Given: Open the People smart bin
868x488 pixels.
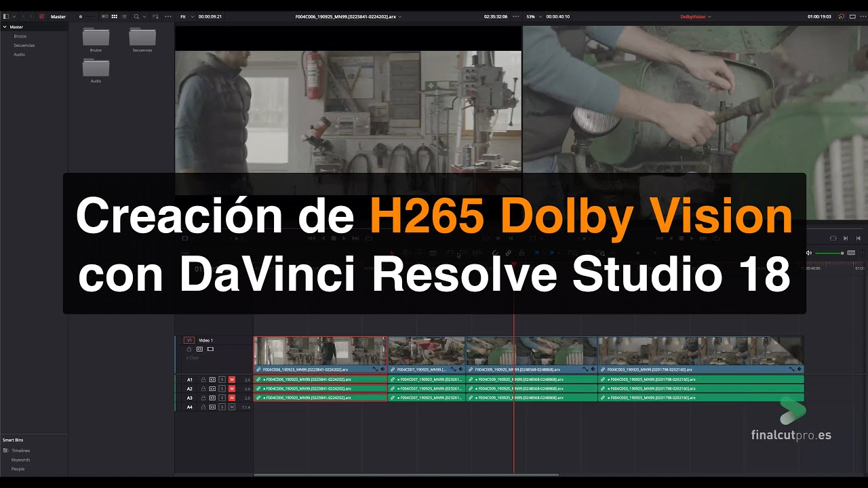Looking at the screenshot, I should (x=18, y=469).
